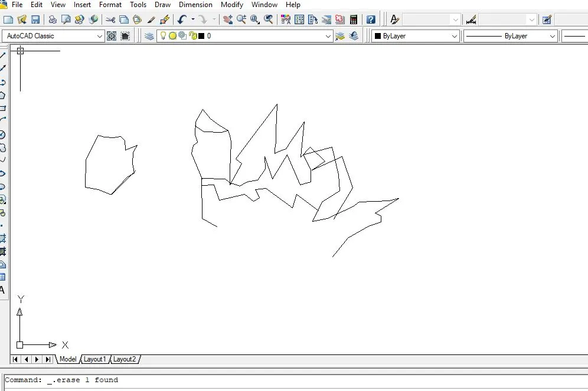Open the Tools menu

138,5
